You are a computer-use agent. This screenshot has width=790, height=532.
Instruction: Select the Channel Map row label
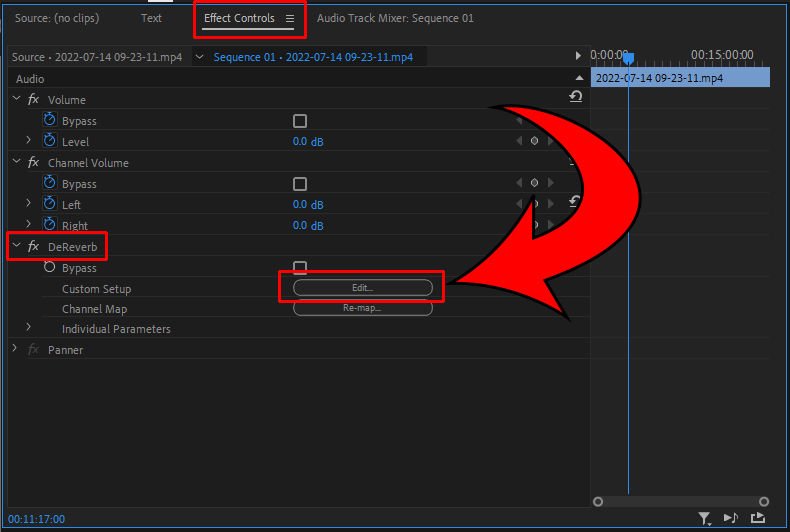click(x=94, y=309)
